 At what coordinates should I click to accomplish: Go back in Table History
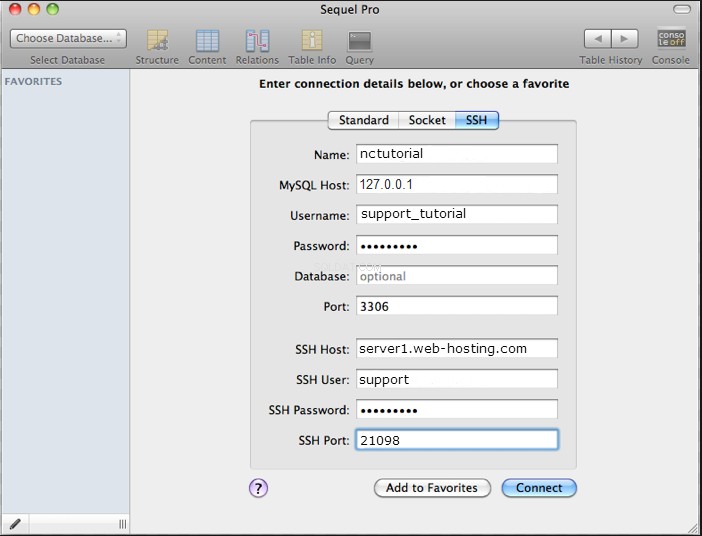coord(598,39)
